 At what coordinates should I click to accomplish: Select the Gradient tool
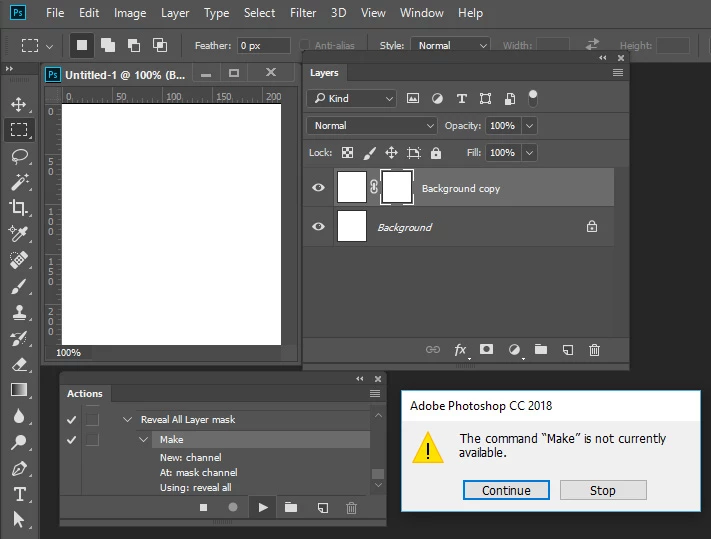(19, 390)
